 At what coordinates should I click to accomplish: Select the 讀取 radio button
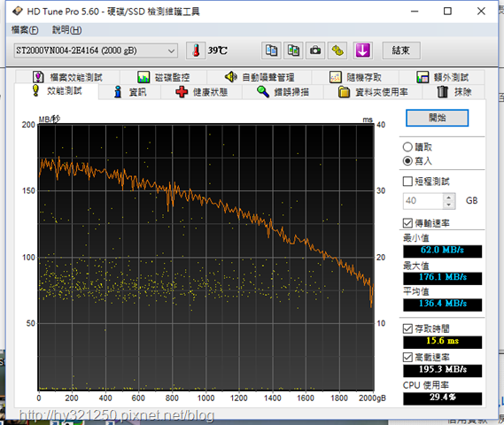pos(407,147)
